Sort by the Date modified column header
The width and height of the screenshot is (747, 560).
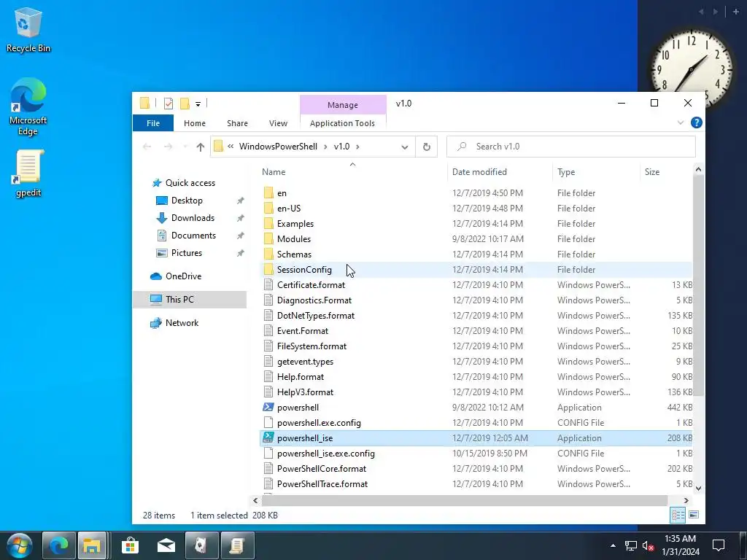point(500,172)
